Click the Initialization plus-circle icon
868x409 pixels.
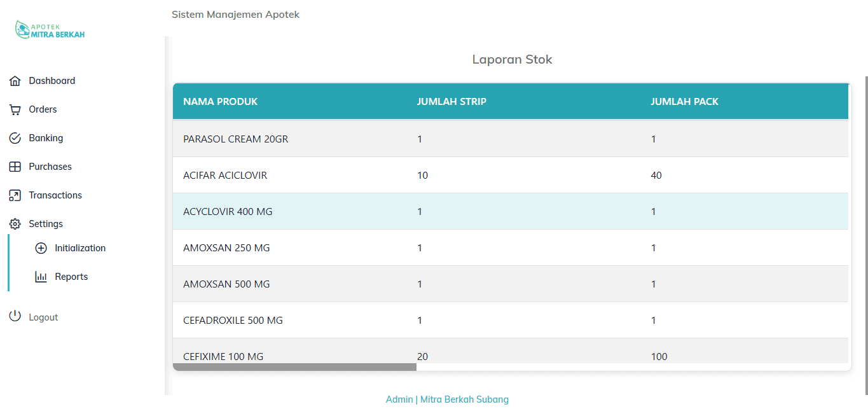[x=41, y=248]
